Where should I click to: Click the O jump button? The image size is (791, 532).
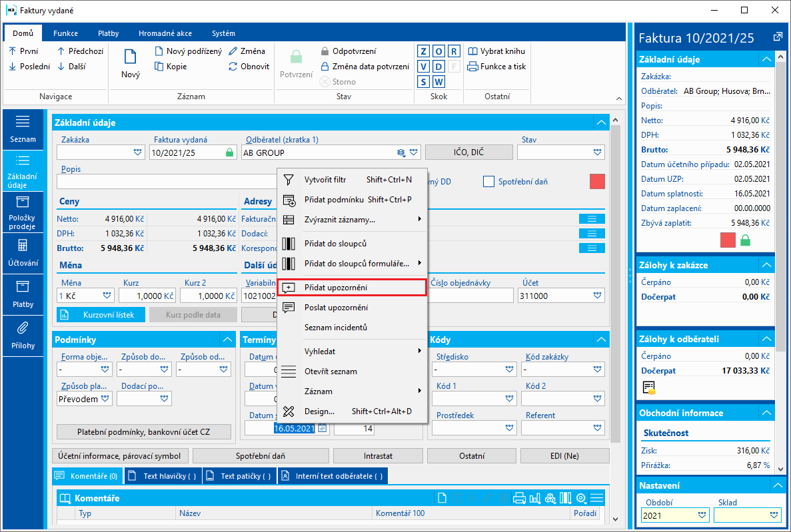pos(439,51)
